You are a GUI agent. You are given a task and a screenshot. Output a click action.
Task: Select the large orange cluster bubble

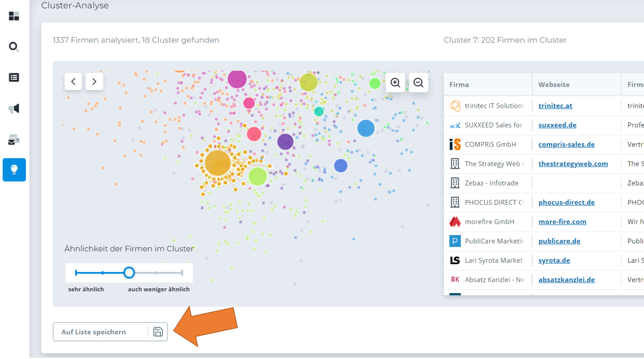pyautogui.click(x=218, y=163)
